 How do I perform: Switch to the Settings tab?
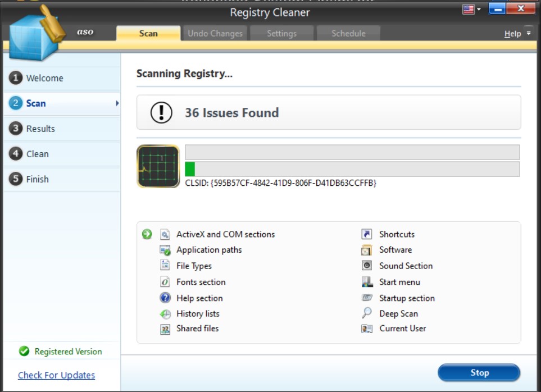[x=283, y=34]
